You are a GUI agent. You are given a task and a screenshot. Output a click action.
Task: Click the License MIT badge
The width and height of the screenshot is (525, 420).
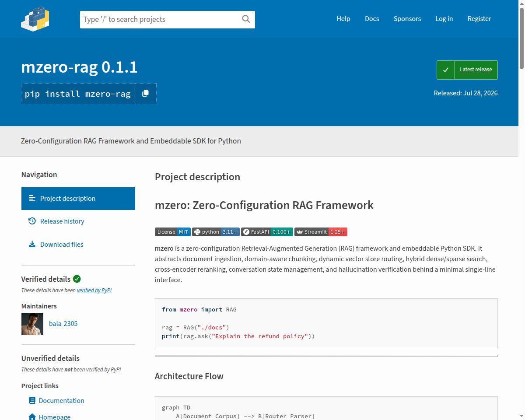pos(172,232)
